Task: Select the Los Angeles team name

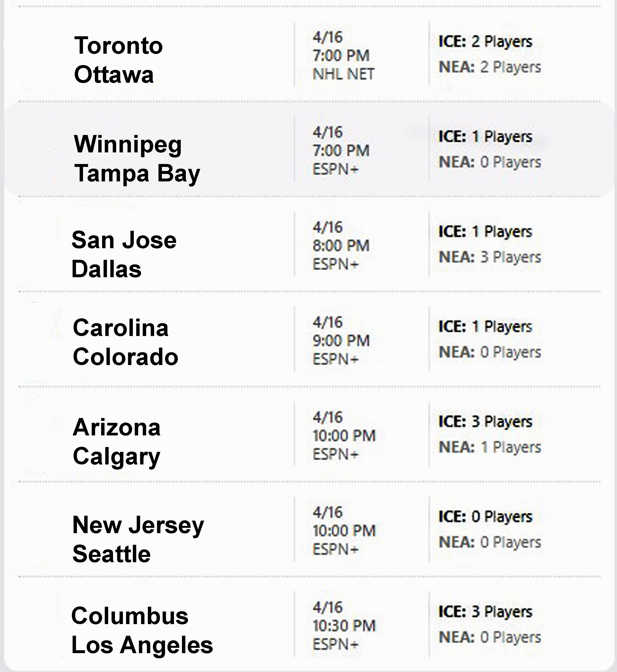Action: pos(142,645)
